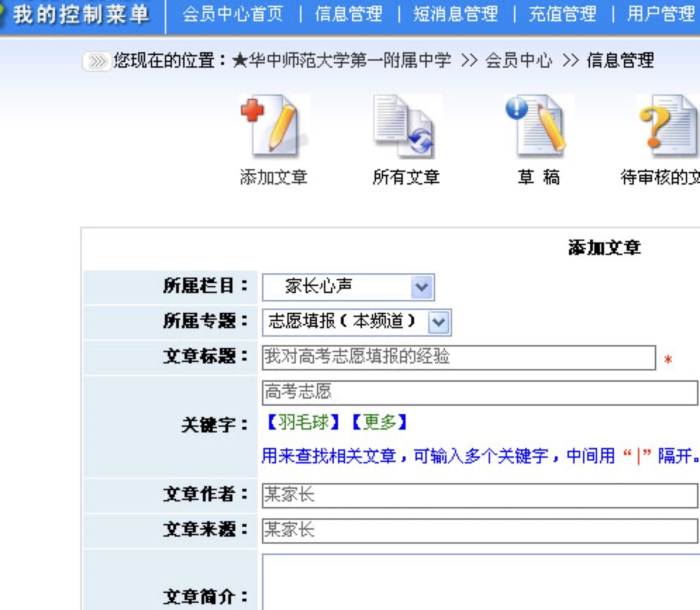Go to 短消息管理 menu item
The image size is (700, 610).
click(x=455, y=14)
